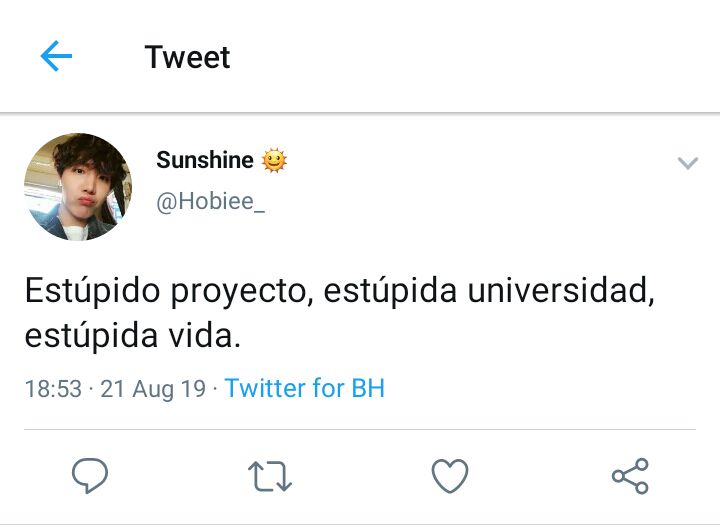This screenshot has height=529, width=720.
Task: Go back using the blue arrow
Action: 56,56
